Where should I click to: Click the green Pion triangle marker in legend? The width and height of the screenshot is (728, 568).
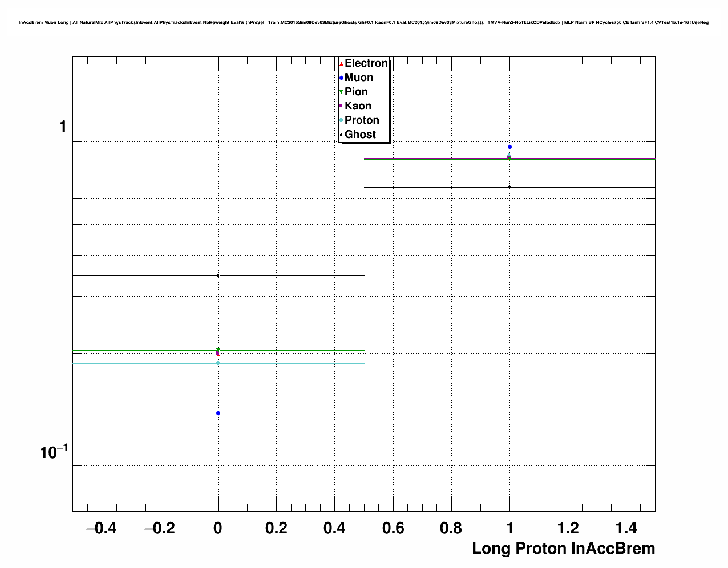(x=341, y=92)
